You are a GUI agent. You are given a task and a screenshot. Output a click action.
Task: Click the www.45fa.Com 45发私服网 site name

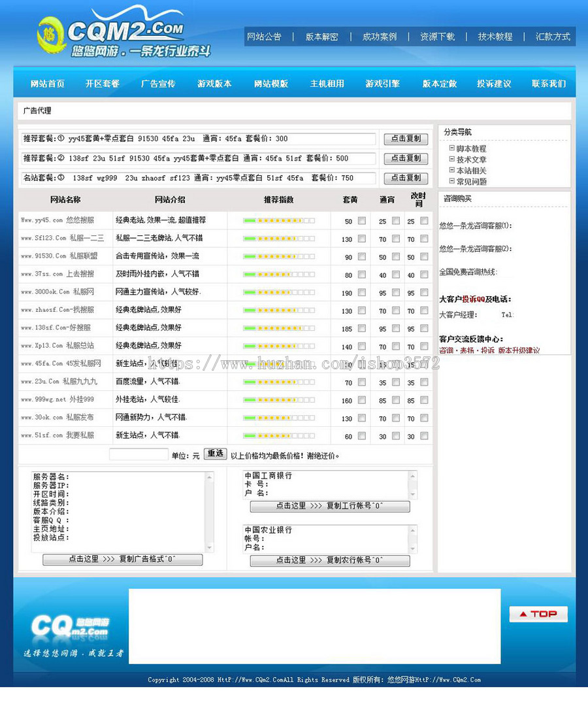(60, 363)
